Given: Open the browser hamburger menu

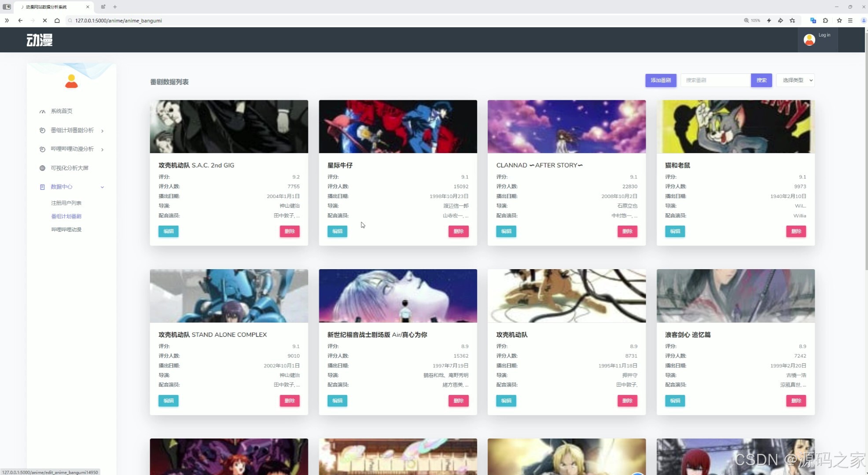Looking at the screenshot, I should coord(850,20).
